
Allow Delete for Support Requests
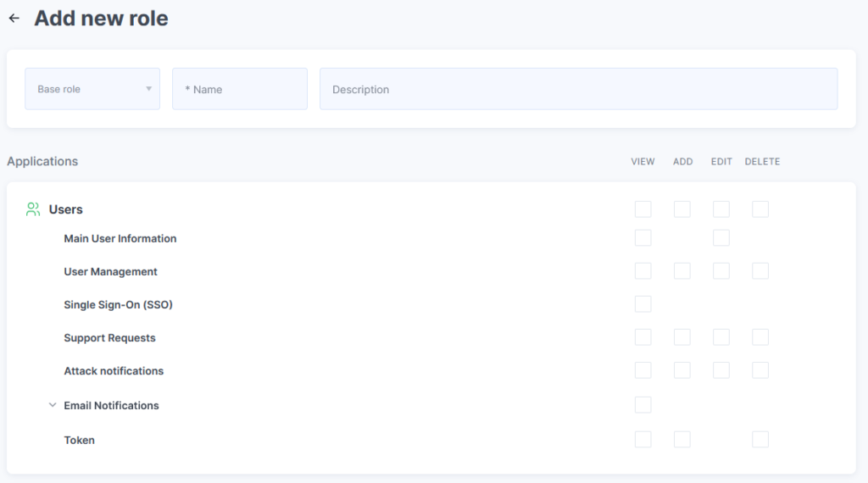pyautogui.click(x=760, y=337)
